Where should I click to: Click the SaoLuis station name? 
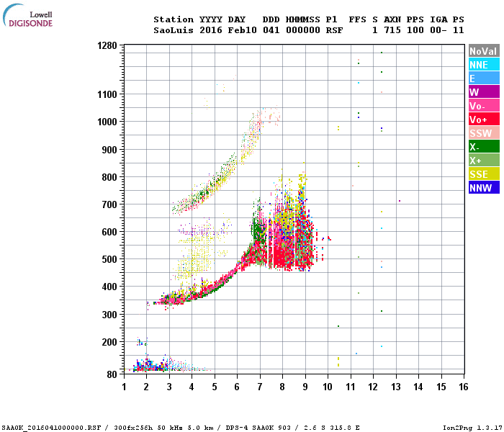point(174,30)
